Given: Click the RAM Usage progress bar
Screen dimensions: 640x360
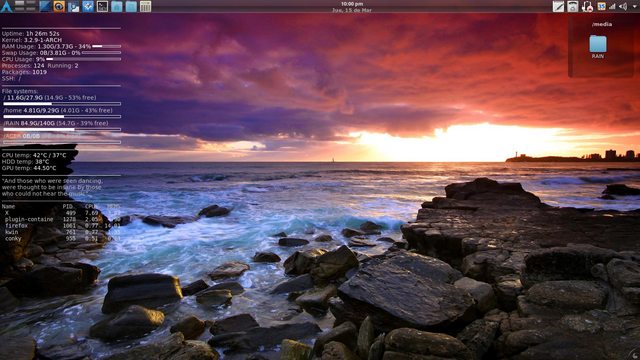Looking at the screenshot, I should click(107, 47).
